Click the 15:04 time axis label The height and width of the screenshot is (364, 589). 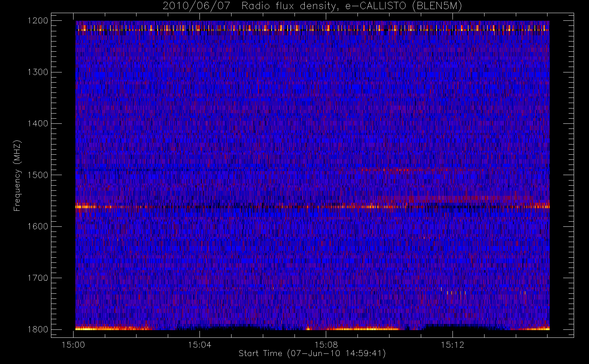pos(199,345)
